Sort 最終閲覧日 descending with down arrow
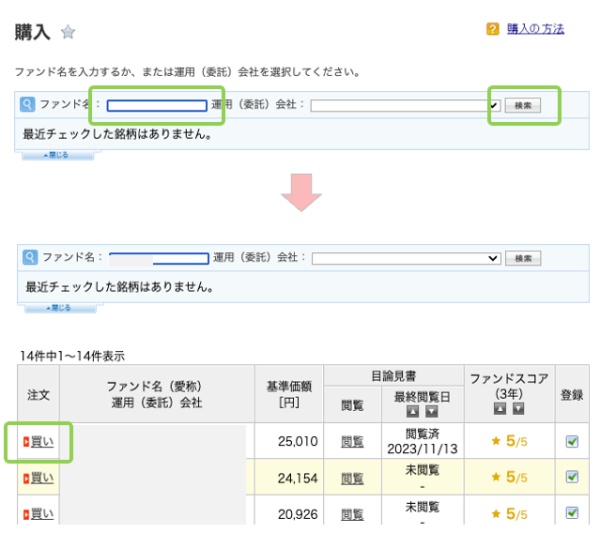The image size is (600, 533). click(431, 411)
